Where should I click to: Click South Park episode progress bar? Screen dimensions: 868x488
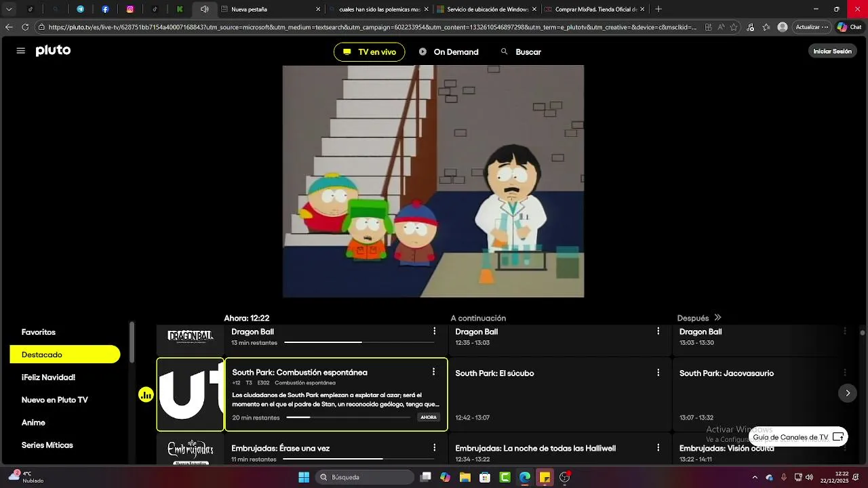click(349, 418)
